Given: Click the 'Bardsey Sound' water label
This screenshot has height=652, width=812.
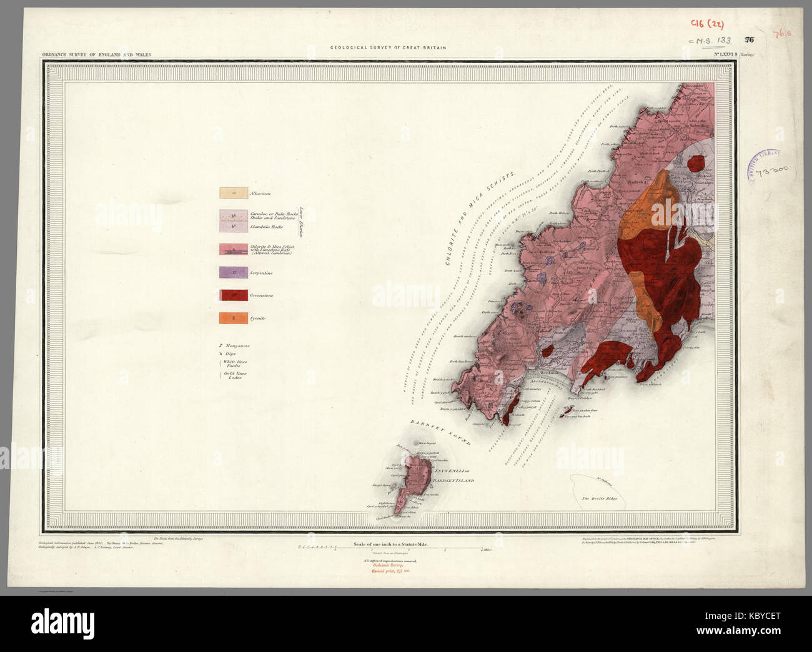Looking at the screenshot, I should click(441, 432).
